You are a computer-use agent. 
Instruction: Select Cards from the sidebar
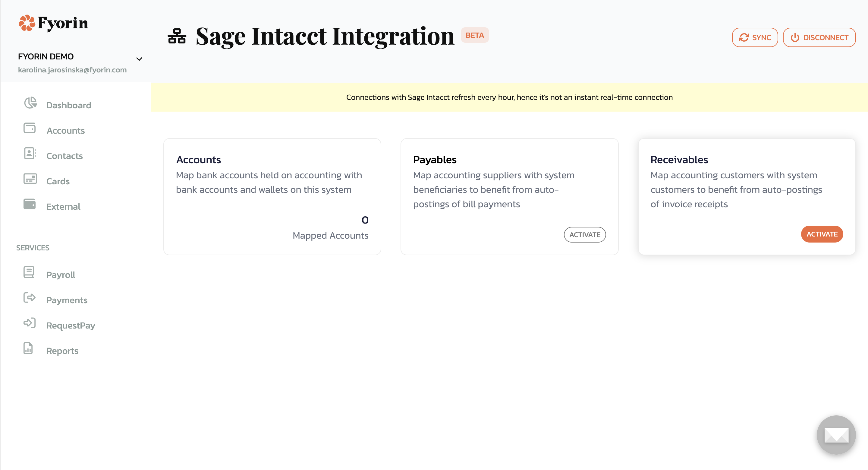coord(58,181)
